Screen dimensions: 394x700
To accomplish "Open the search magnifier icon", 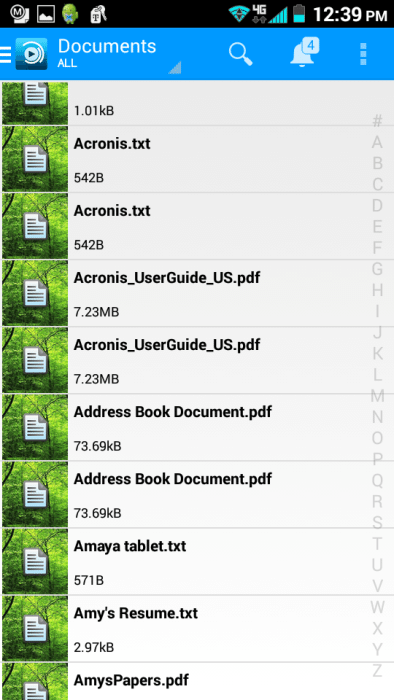I will pyautogui.click(x=241, y=54).
